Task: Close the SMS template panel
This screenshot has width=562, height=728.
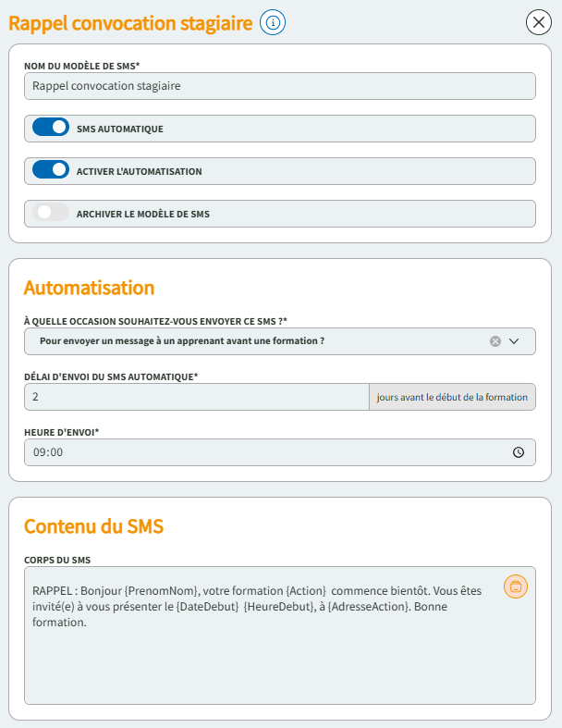Action: point(538,22)
